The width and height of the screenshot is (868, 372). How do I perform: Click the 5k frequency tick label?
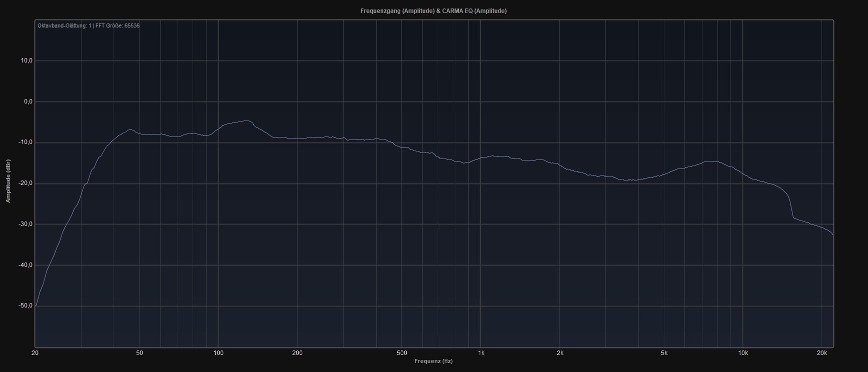[x=664, y=353]
